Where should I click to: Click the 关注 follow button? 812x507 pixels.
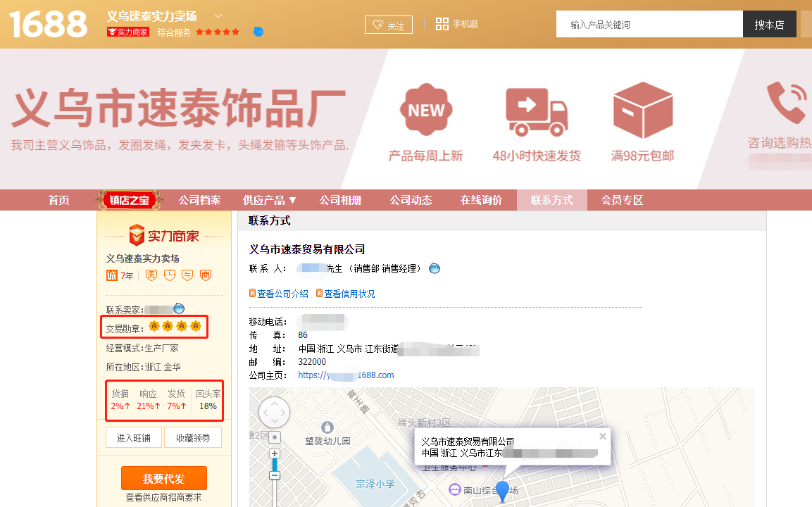point(388,25)
